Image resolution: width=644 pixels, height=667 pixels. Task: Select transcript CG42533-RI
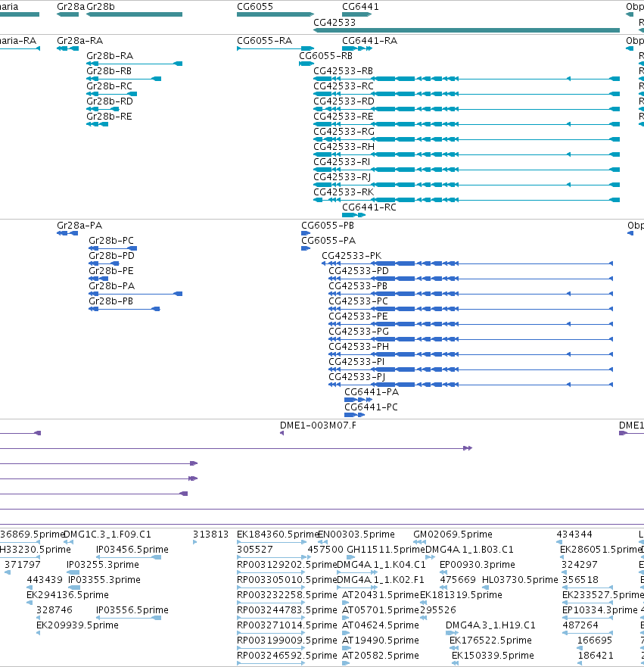pyautogui.click(x=466, y=170)
